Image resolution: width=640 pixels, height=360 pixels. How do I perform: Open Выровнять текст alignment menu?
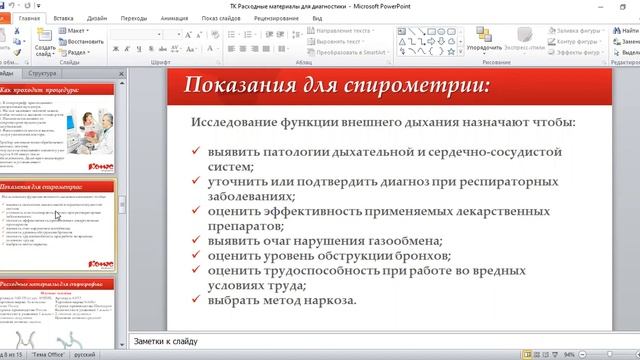click(336, 42)
